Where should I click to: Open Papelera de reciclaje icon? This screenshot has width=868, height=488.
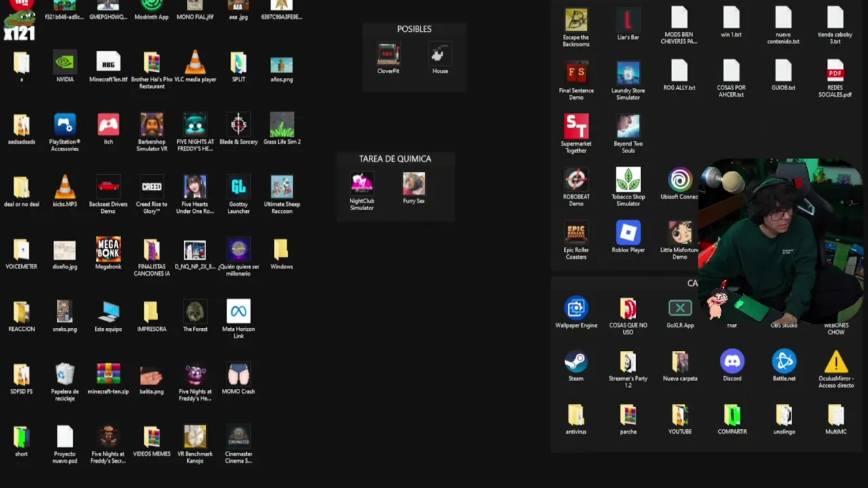click(64, 375)
